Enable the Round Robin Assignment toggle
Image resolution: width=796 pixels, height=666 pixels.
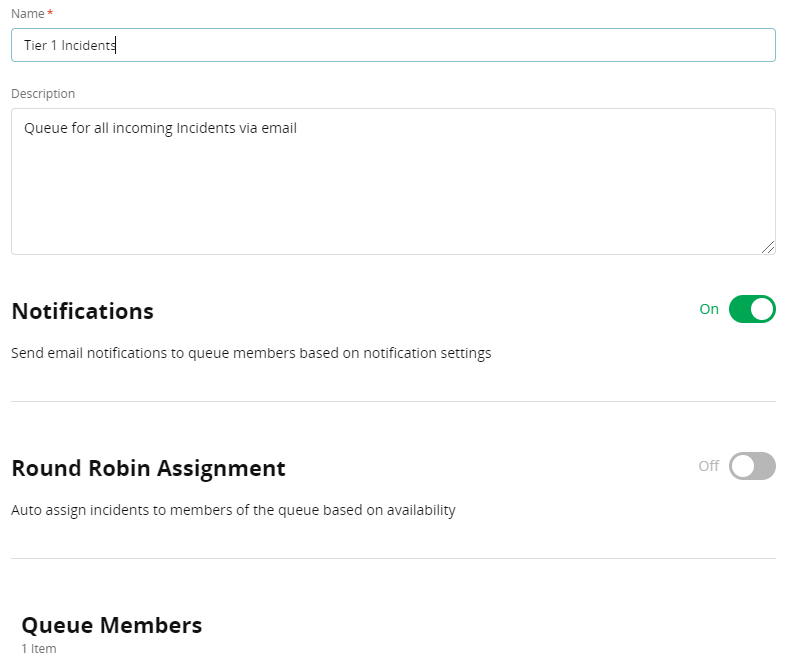[752, 466]
